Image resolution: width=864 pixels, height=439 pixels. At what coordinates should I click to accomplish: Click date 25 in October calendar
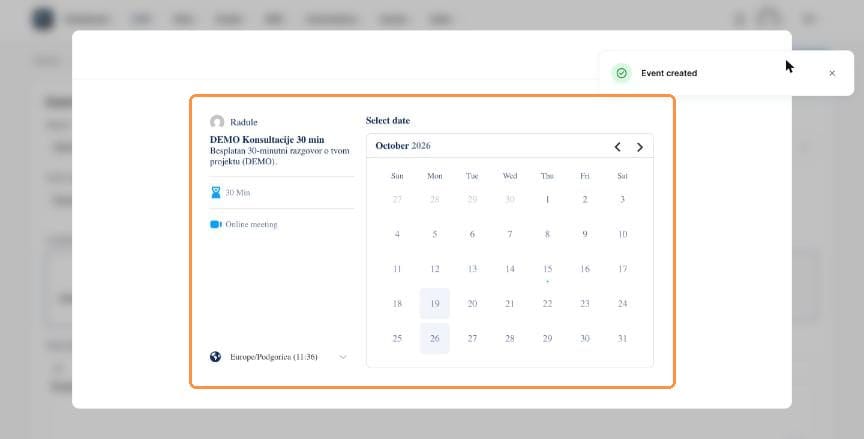point(397,338)
